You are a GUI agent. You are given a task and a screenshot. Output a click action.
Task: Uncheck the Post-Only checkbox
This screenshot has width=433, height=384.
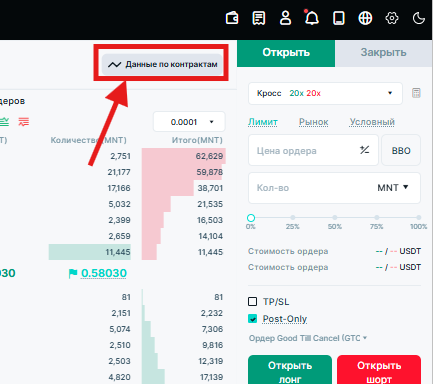pyautogui.click(x=253, y=319)
